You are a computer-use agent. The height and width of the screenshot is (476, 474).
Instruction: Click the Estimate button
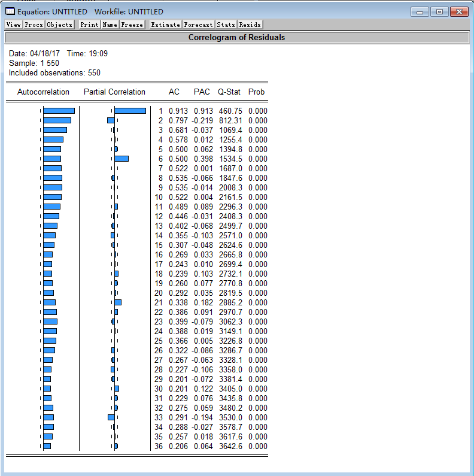[165, 25]
